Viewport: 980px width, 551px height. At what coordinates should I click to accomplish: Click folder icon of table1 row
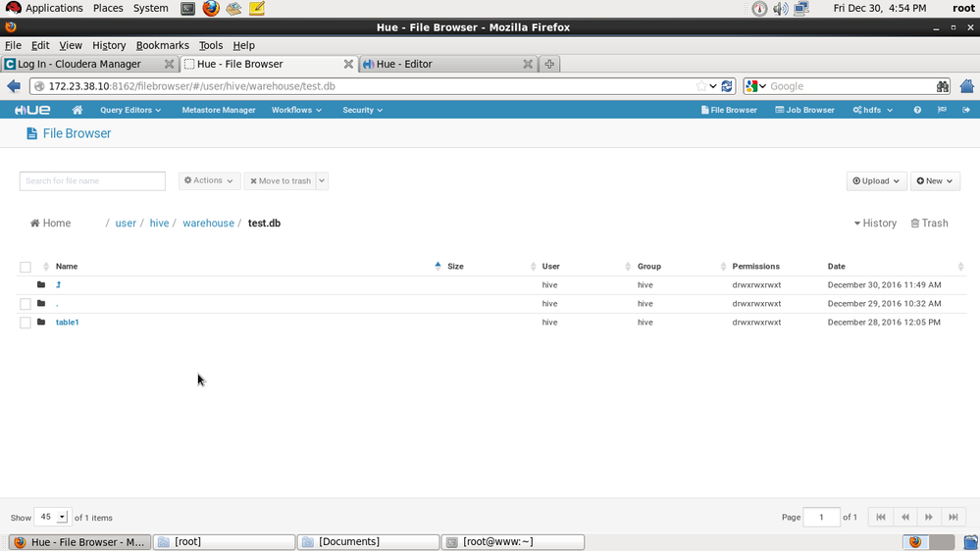click(x=41, y=323)
